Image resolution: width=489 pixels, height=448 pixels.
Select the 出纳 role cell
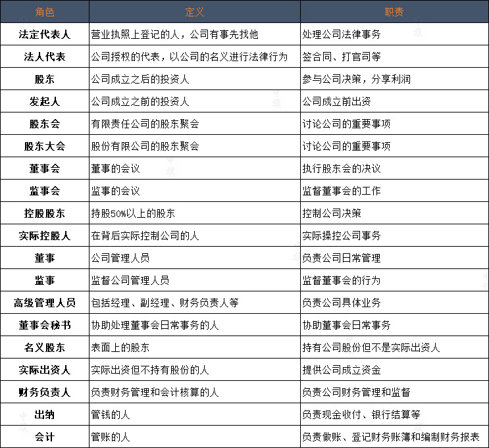point(44,414)
